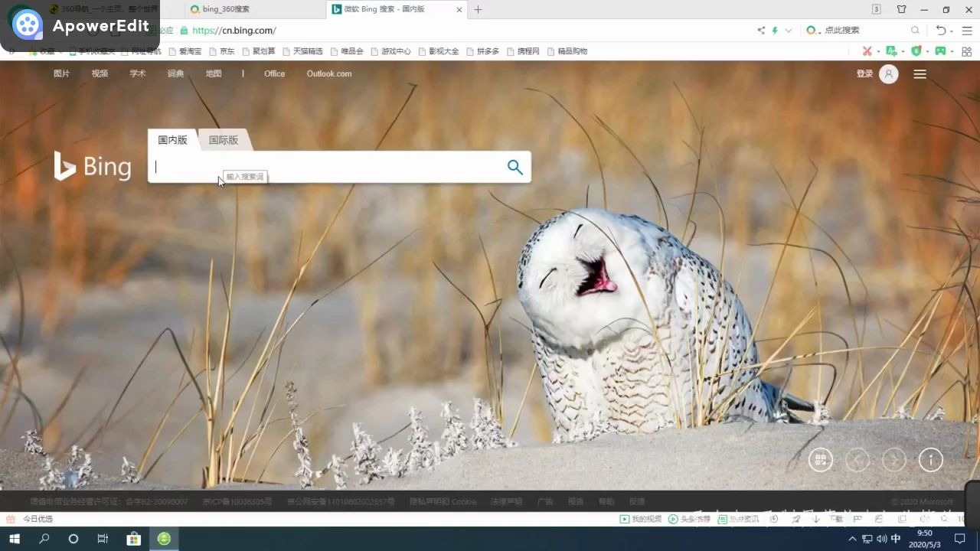980x551 pixels.
Task: Close the 微软 Bing 搜索 browser tab
Action: [459, 10]
